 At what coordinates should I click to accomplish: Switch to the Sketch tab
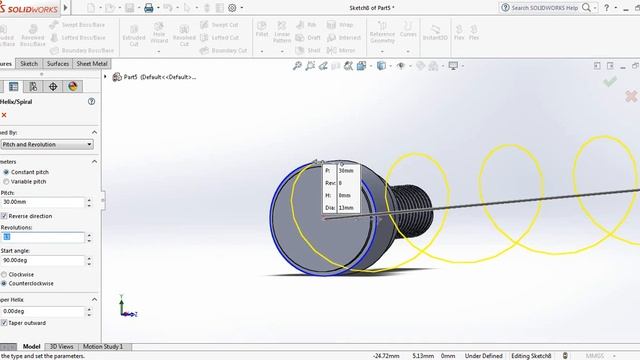tap(29, 64)
